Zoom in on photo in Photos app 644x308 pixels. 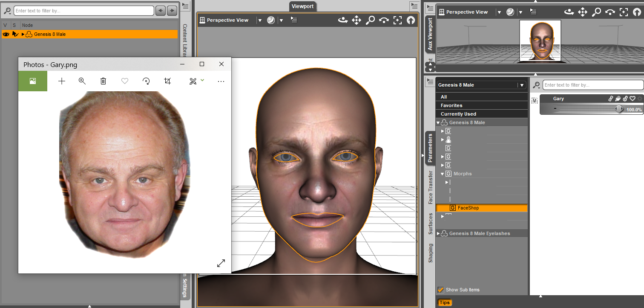[x=82, y=81]
